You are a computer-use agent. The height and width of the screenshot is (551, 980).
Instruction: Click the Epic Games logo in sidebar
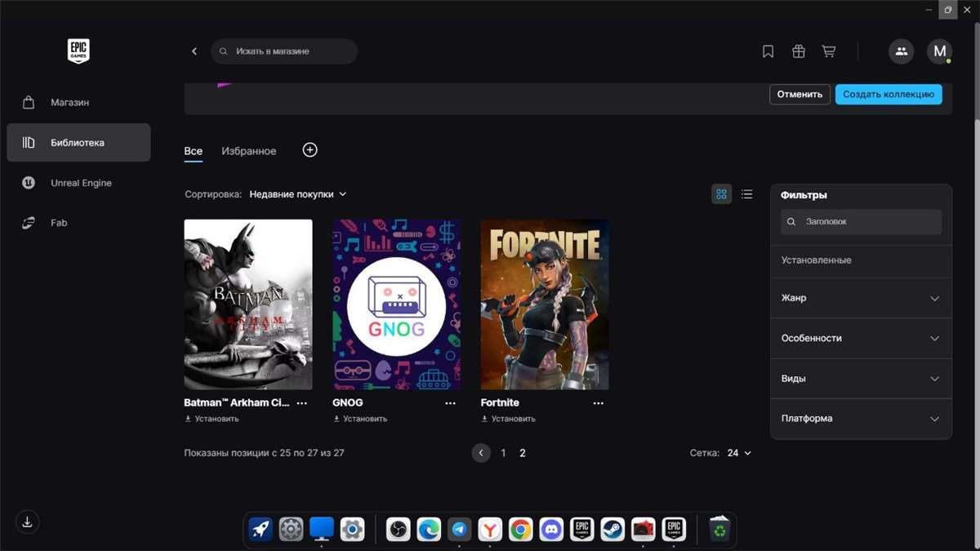pyautogui.click(x=78, y=51)
